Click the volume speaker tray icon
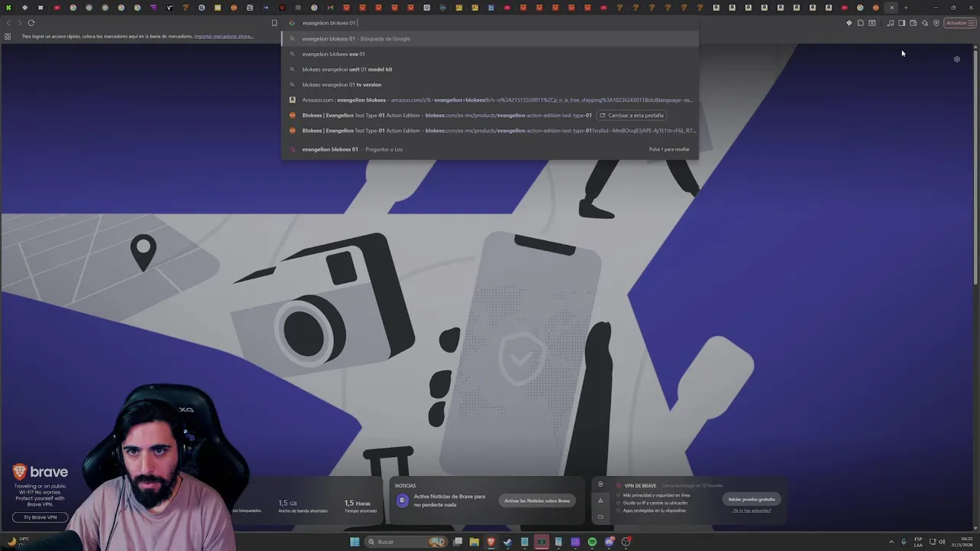980x551 pixels. point(942,542)
